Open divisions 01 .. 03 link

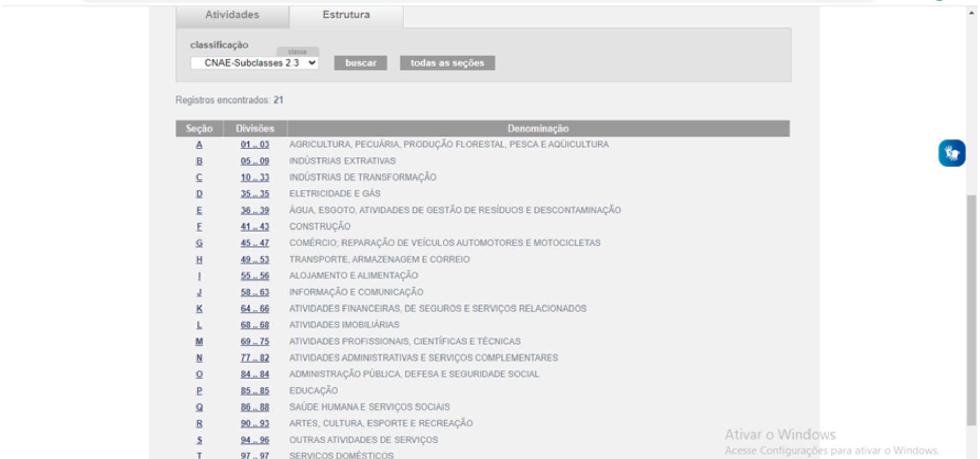coord(255,145)
